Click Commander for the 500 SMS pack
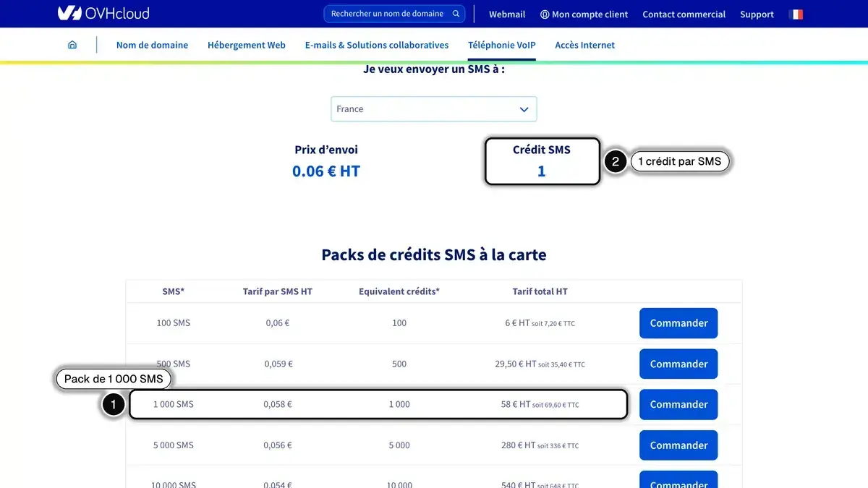The height and width of the screenshot is (488, 868). (x=678, y=364)
